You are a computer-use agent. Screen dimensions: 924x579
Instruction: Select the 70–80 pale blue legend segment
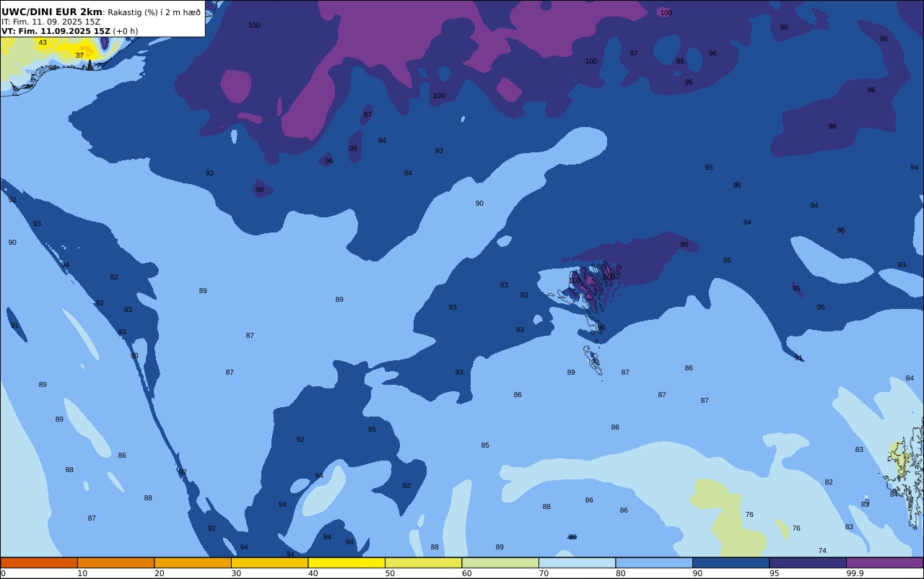click(577, 562)
